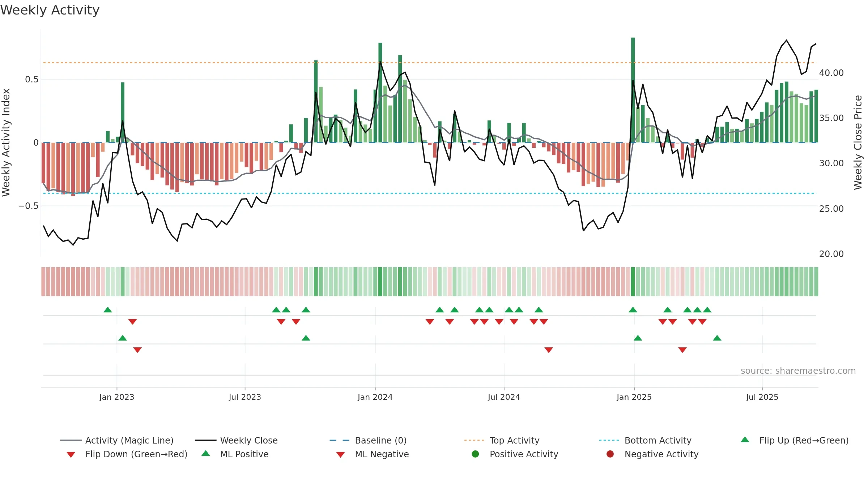The image size is (868, 488).
Task: Click the Negative Activity red circle legend icon
Action: click(x=610, y=454)
